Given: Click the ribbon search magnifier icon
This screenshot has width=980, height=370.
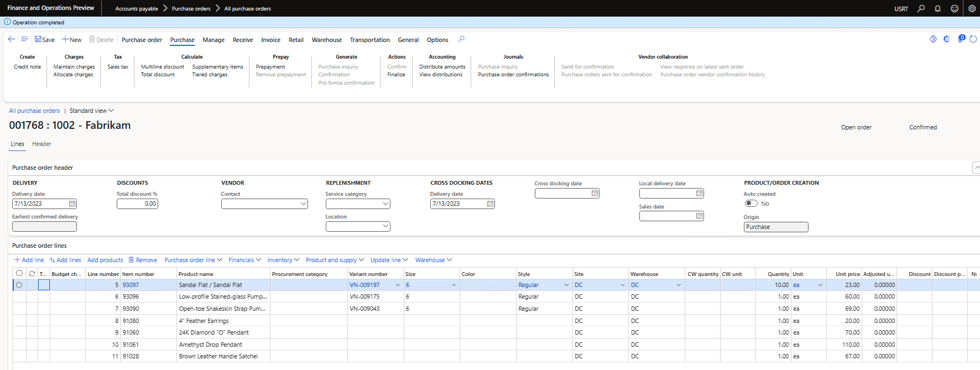Looking at the screenshot, I should (461, 39).
